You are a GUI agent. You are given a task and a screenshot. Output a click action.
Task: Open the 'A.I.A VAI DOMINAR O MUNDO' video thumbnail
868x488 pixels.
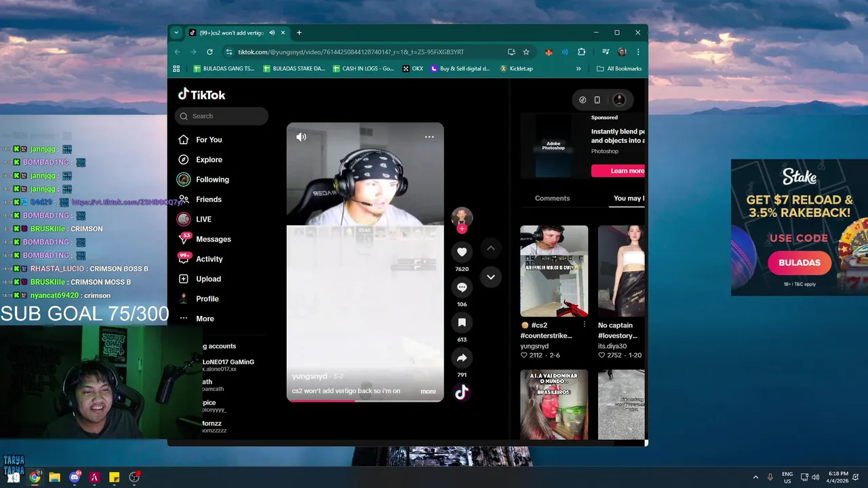554,405
